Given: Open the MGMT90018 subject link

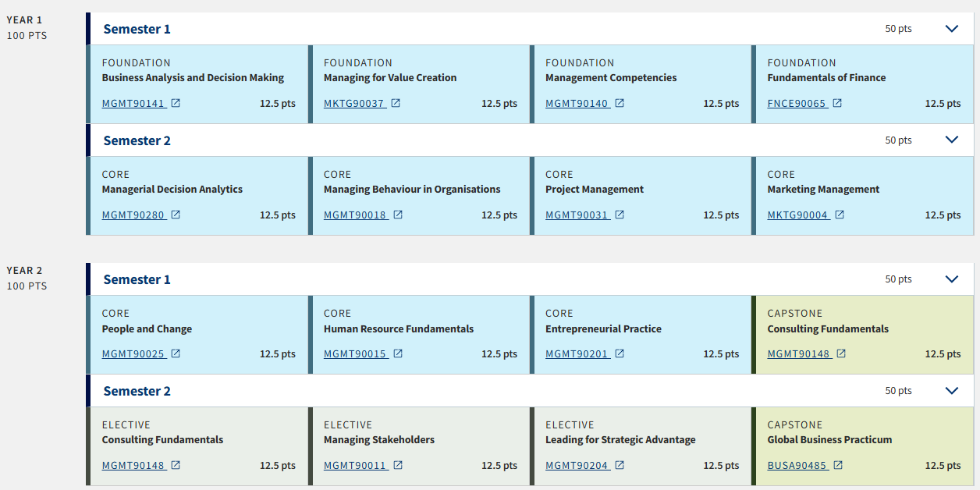Looking at the screenshot, I should tap(356, 215).
